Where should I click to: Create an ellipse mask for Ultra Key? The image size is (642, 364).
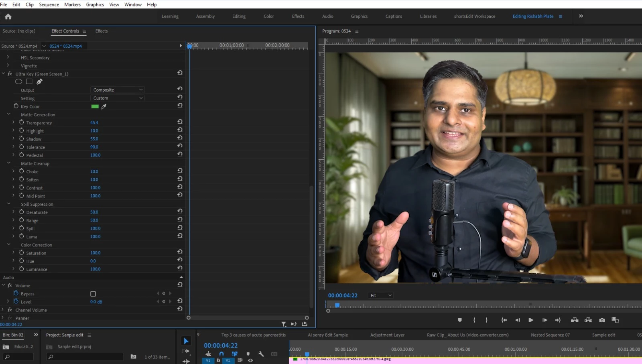pyautogui.click(x=18, y=81)
